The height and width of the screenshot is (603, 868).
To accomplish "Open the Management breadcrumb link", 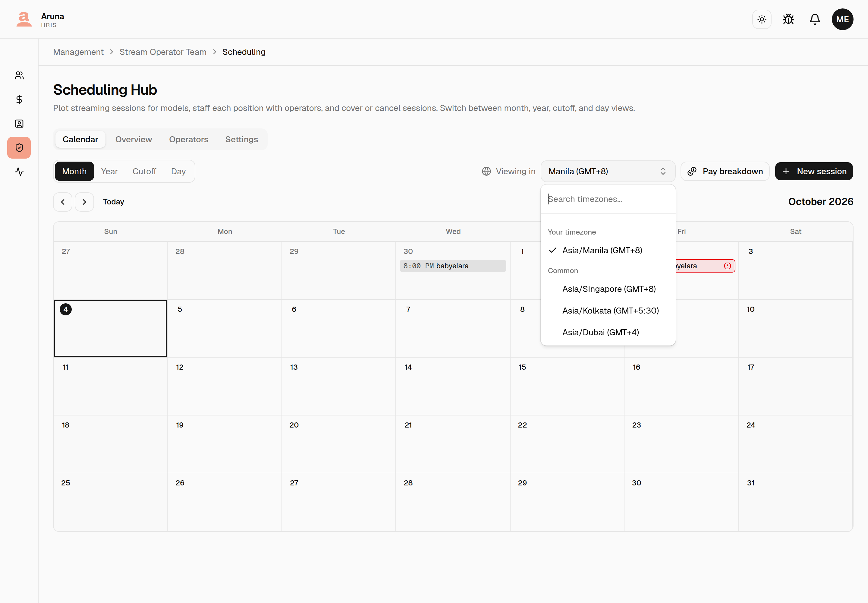I will click(x=78, y=52).
